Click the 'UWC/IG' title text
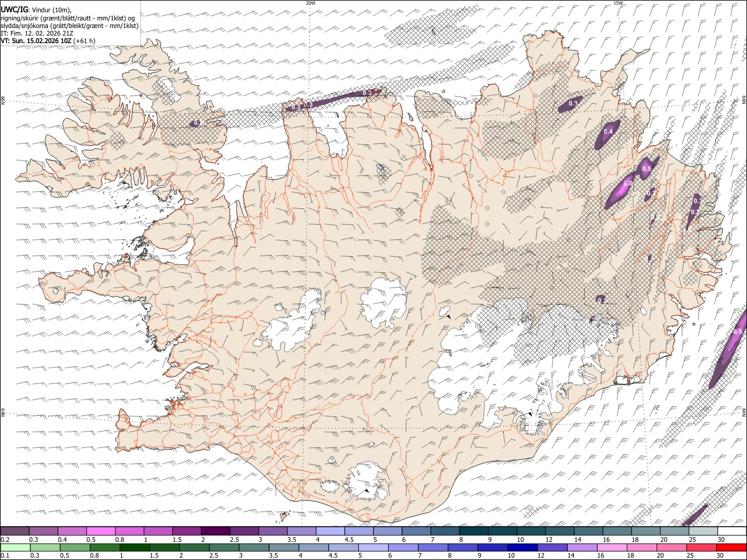747x560 pixels. tap(14, 9)
